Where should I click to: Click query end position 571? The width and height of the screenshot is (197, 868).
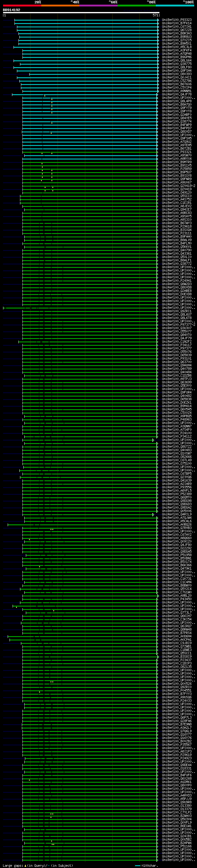tap(155, 15)
